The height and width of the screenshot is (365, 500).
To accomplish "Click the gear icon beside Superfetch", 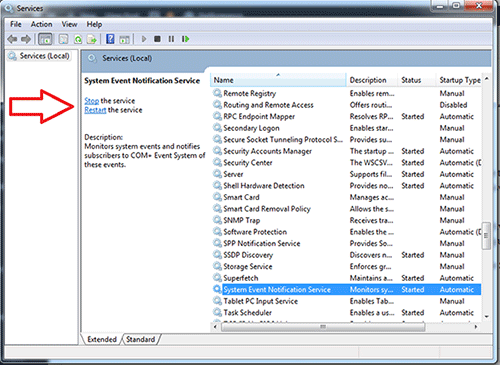I will click(217, 278).
